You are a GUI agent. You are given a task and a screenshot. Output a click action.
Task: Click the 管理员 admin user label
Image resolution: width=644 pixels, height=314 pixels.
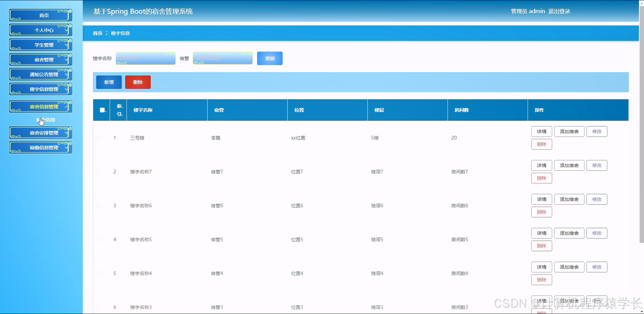pyautogui.click(x=528, y=11)
